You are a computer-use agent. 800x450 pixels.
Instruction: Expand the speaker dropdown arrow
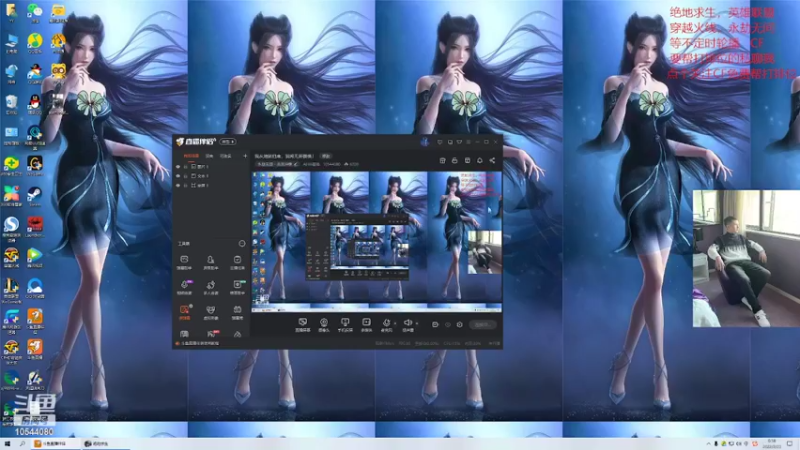click(417, 323)
